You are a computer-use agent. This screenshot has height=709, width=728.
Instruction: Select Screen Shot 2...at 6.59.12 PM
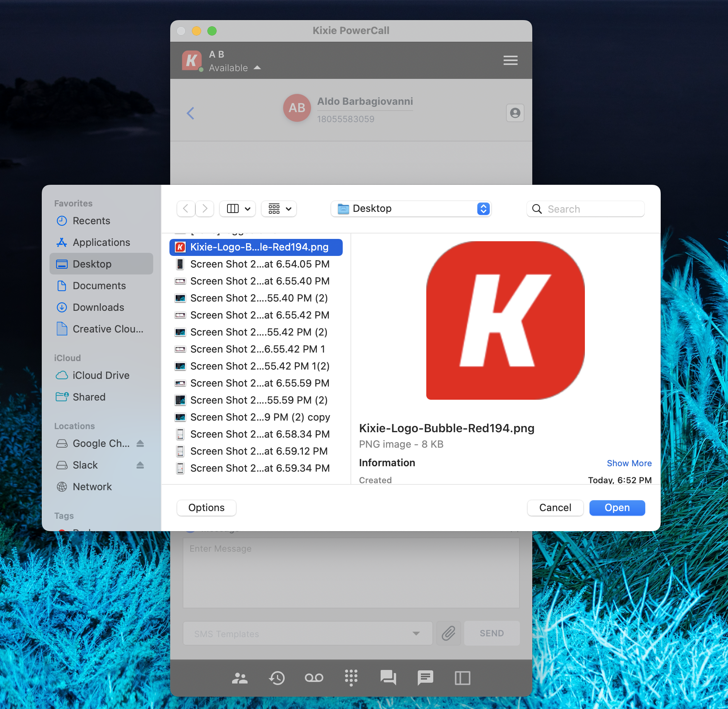(x=256, y=451)
